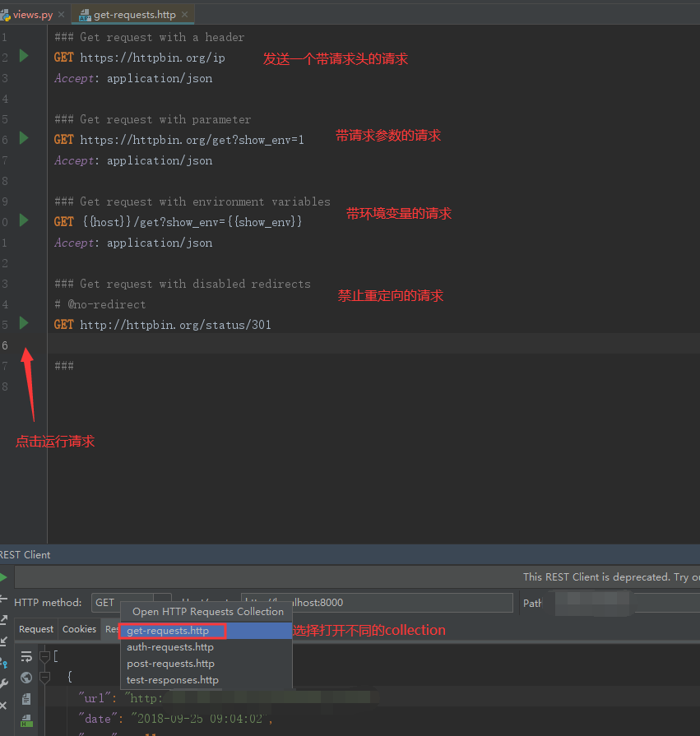This screenshot has width=700, height=736.
Task: Run the {{host}} environment variable request
Action: coord(24,220)
